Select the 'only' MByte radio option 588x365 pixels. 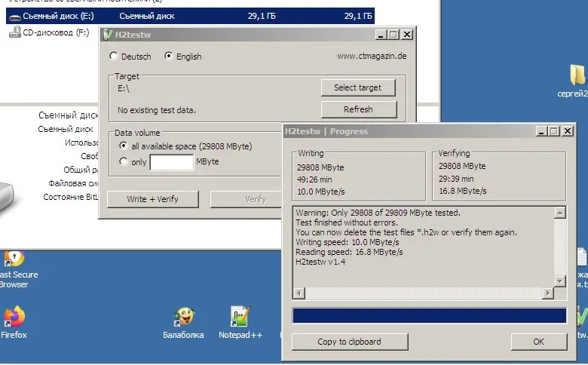coord(123,161)
